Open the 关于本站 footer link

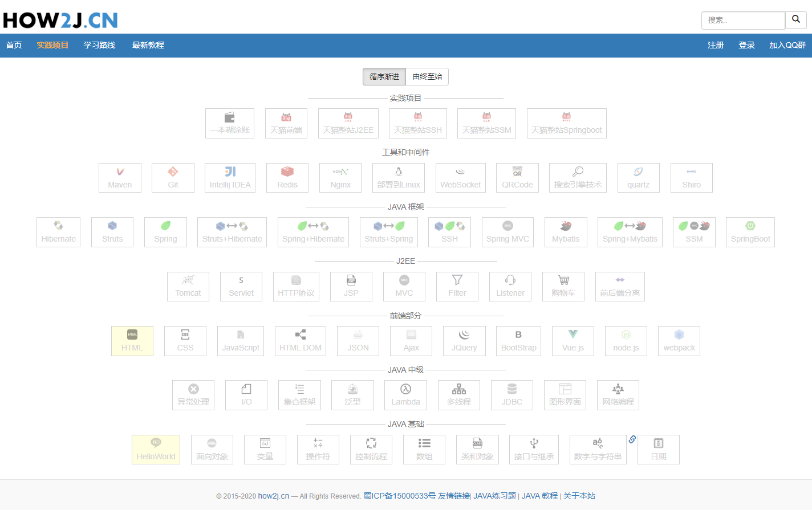(x=579, y=496)
